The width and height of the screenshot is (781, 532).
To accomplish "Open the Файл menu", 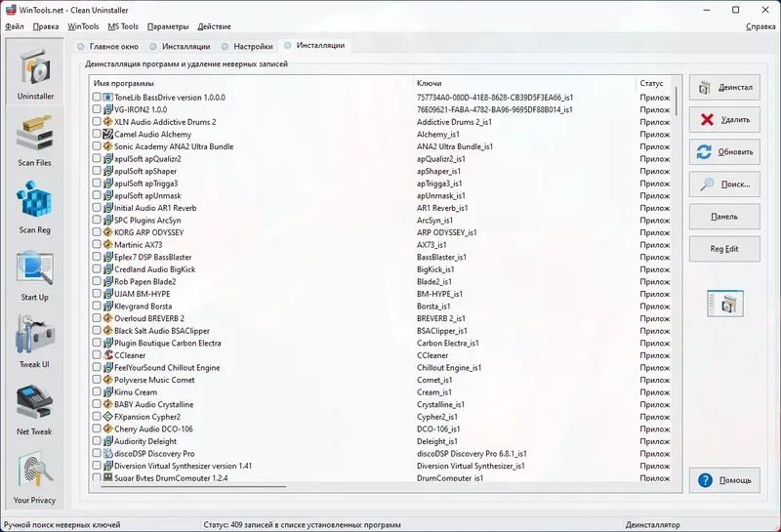I will (x=15, y=26).
